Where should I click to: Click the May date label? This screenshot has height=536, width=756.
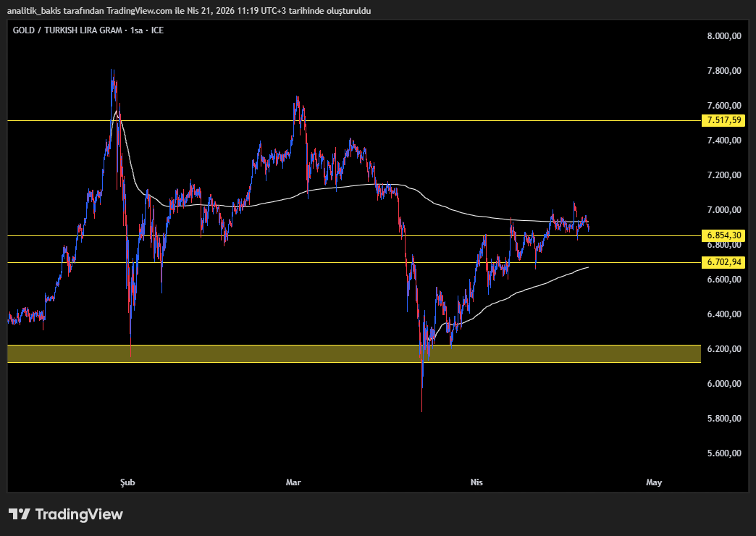pos(654,482)
